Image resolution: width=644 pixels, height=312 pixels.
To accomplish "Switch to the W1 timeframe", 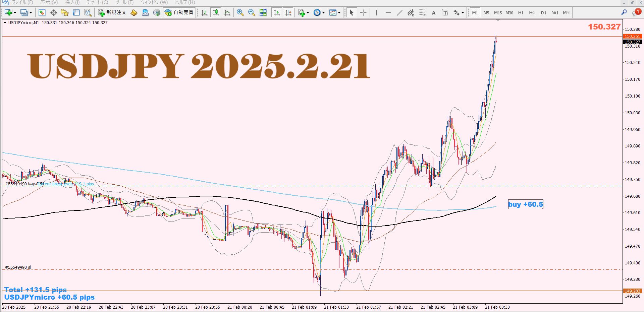I will coord(555,13).
